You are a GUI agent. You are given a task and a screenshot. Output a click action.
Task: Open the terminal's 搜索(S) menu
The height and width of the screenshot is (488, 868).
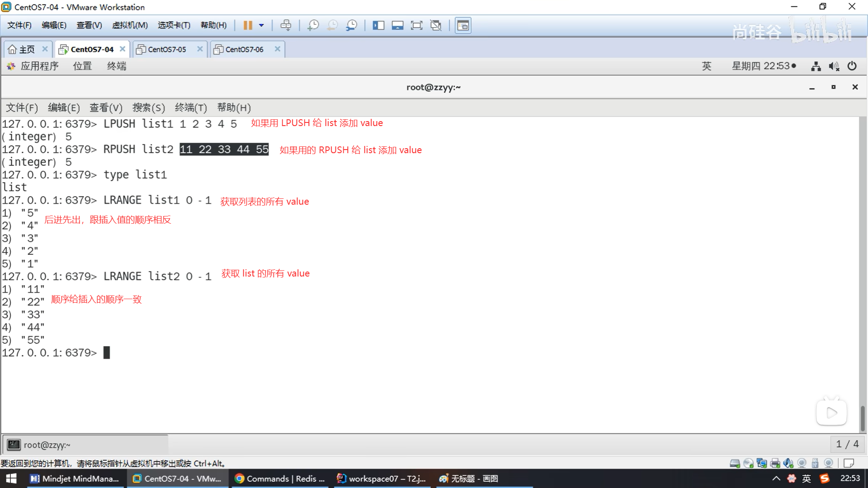click(148, 108)
